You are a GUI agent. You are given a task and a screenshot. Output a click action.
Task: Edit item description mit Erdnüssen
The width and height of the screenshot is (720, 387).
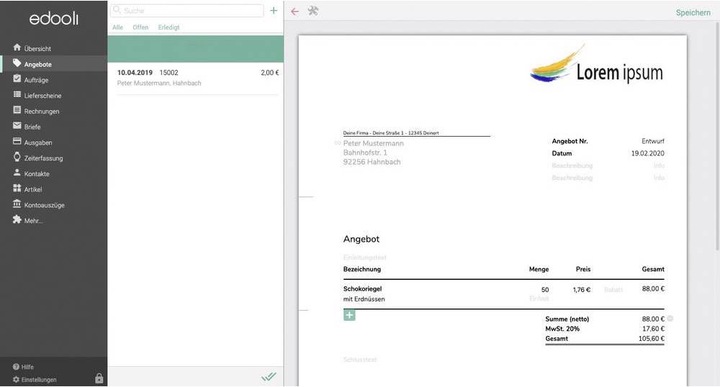point(364,299)
